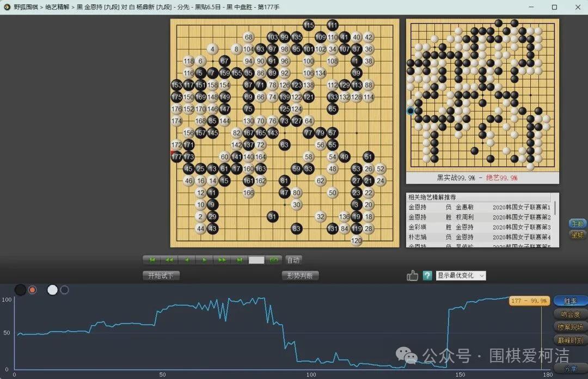The height and width of the screenshot is (379, 588).
Task: Step back one move
Action: click(x=187, y=260)
